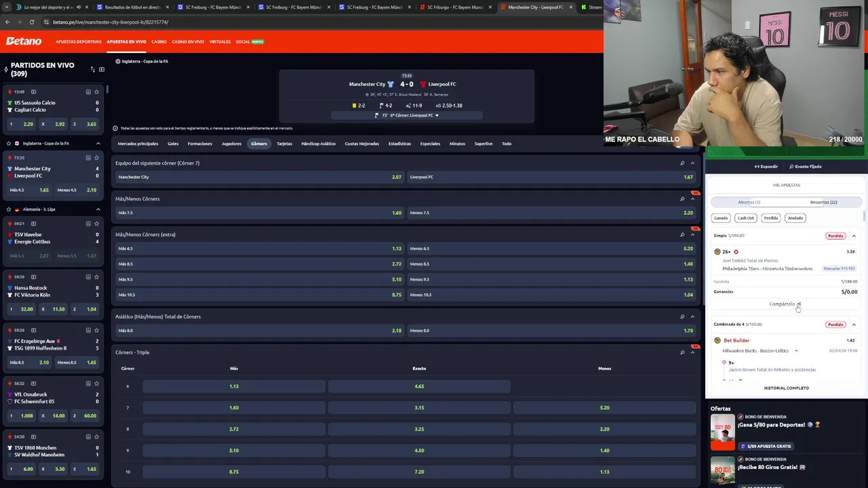This screenshot has height=488, width=868.
Task: Collapse the Más/Menos Córners (extra) market
Action: [692, 235]
